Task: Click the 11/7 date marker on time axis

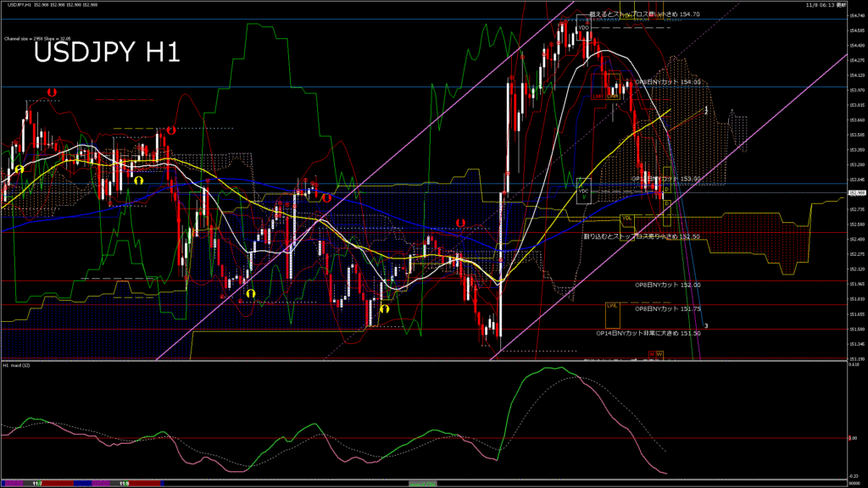Action: pos(37,484)
